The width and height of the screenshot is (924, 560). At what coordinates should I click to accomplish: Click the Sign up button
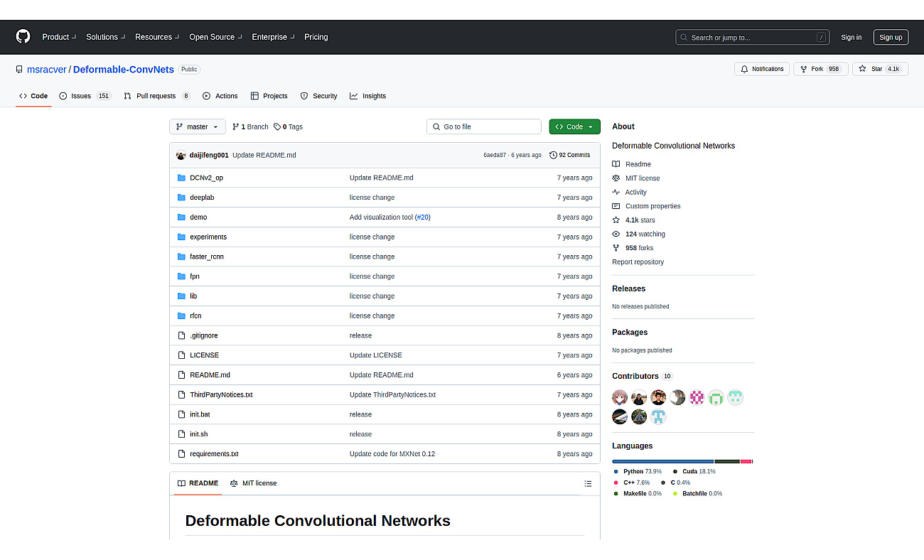point(891,37)
